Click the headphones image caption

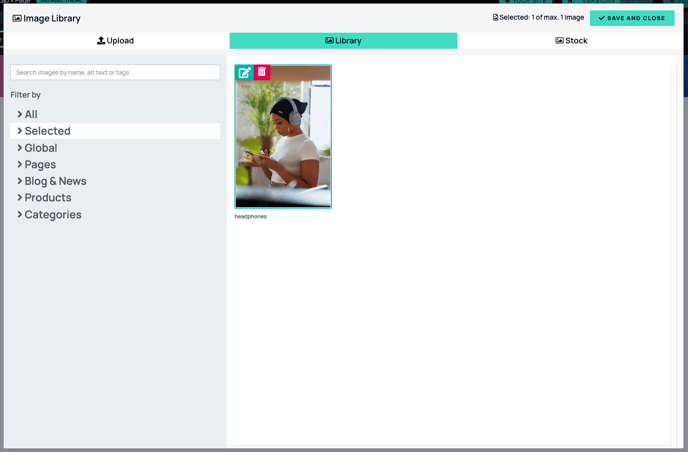(251, 216)
